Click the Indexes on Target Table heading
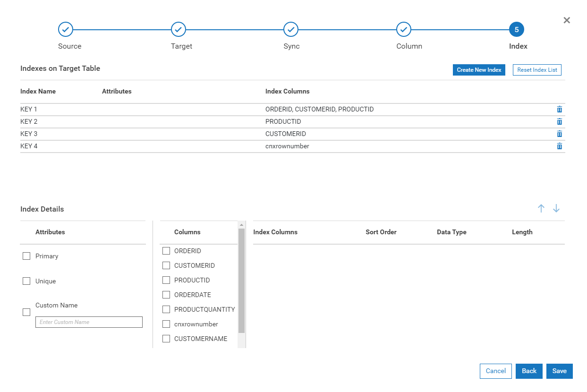The image size is (587, 392). (x=60, y=68)
